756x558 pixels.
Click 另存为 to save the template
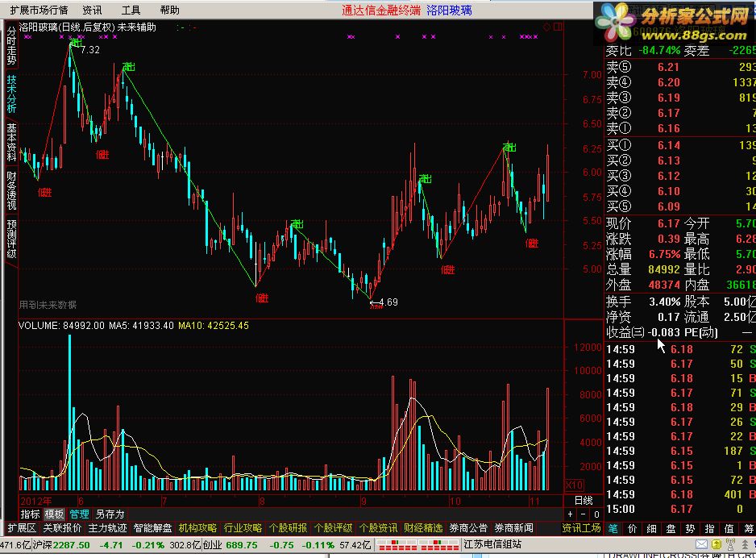tap(110, 514)
